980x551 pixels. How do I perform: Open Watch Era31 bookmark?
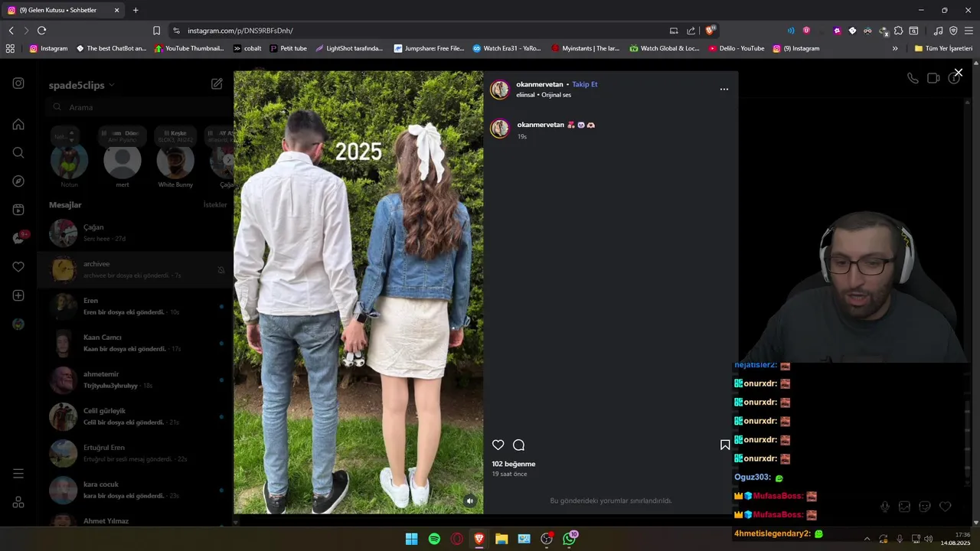pyautogui.click(x=506, y=48)
